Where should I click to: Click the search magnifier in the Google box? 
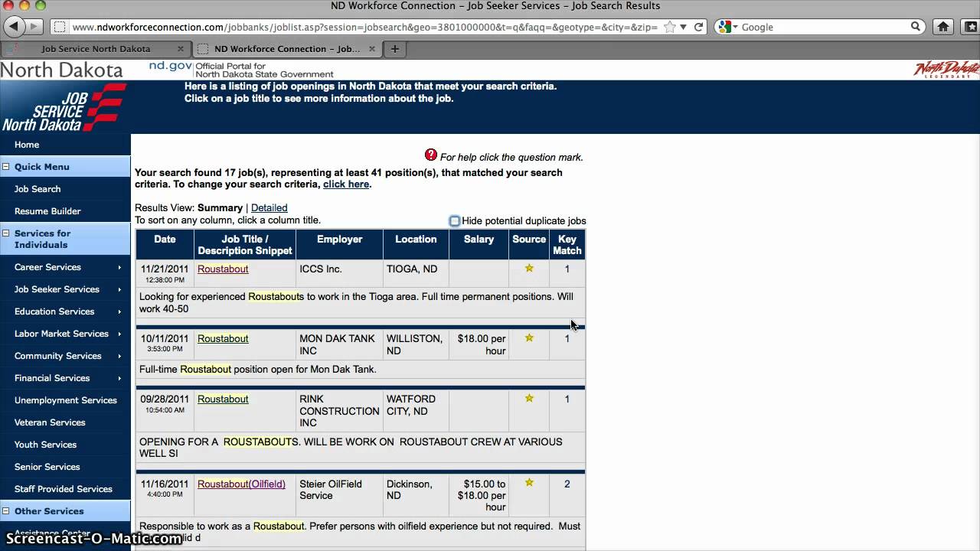(x=916, y=27)
